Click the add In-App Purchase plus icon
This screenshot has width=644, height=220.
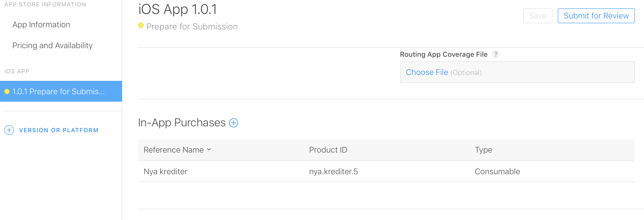click(x=234, y=123)
